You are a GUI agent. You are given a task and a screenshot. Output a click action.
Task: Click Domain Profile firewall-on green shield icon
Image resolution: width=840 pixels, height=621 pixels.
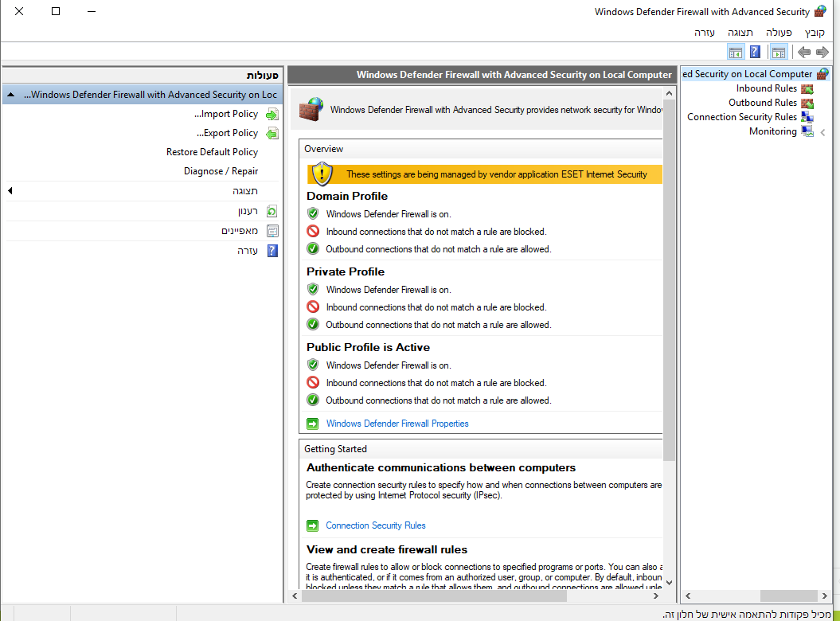(x=314, y=214)
